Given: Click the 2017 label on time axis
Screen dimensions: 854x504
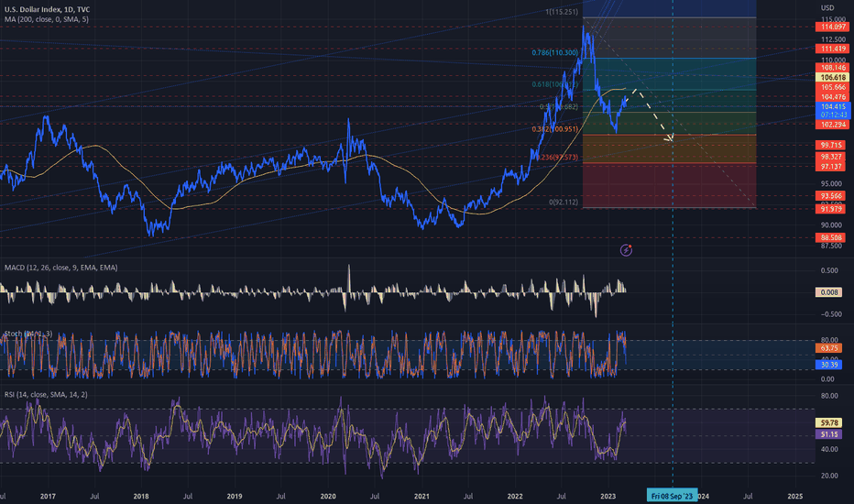Looking at the screenshot, I should [x=48, y=497].
